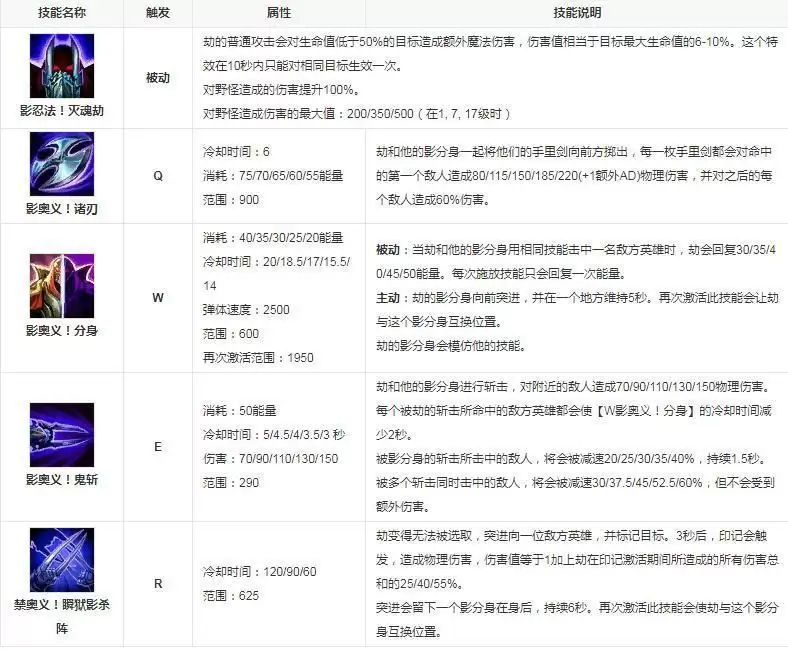Click the skill name 影忍法！灭魂劫
This screenshot has height=649, width=788.
pos(62,111)
